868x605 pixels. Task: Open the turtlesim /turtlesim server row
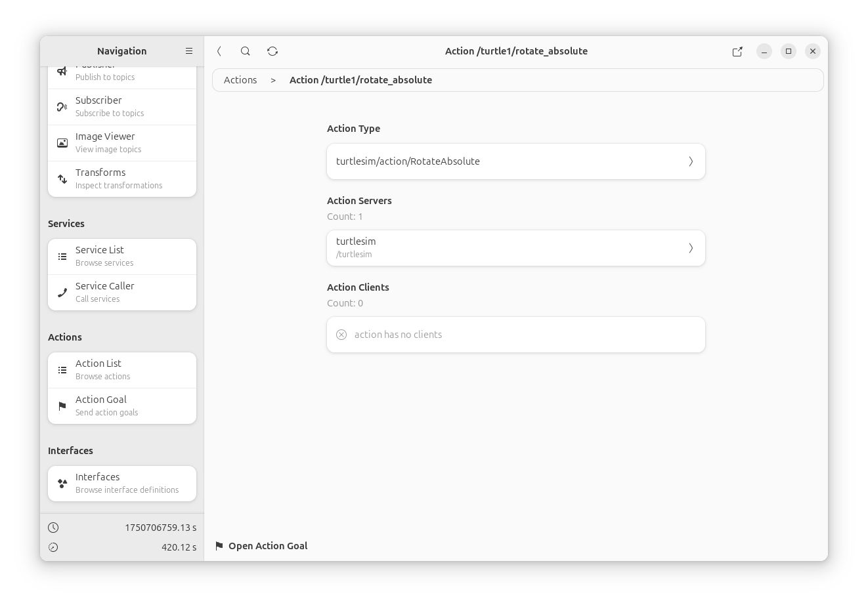point(516,248)
